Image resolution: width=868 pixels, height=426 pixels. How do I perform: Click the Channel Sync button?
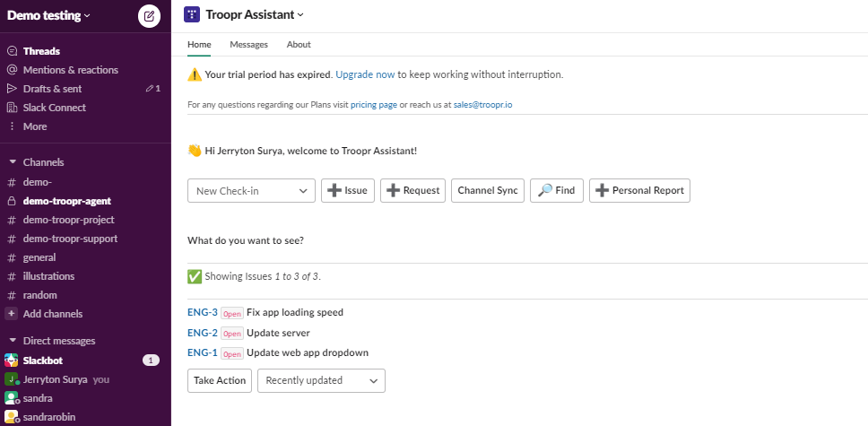click(x=488, y=190)
